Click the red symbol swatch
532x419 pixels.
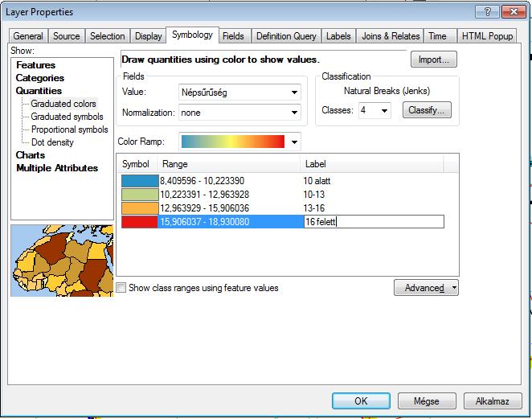coord(140,222)
